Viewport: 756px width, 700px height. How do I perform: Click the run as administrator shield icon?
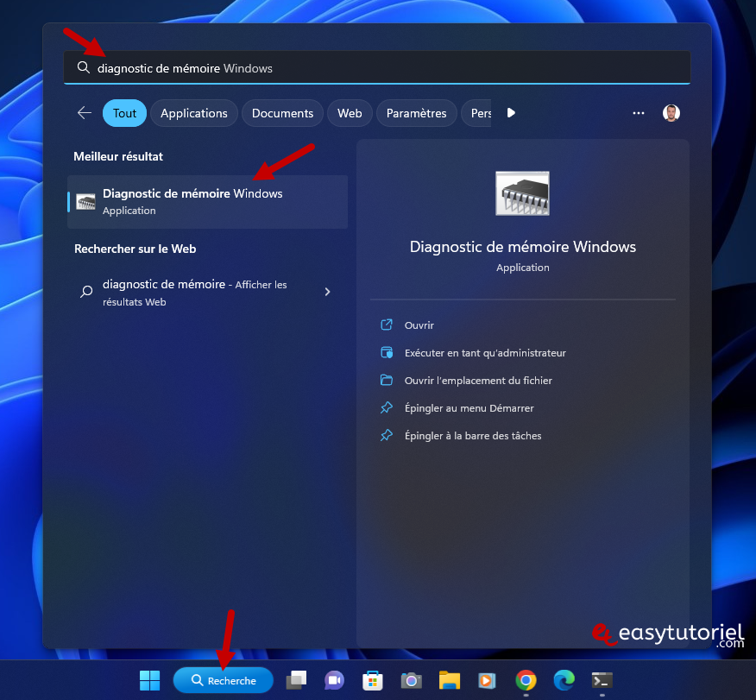[x=387, y=352]
